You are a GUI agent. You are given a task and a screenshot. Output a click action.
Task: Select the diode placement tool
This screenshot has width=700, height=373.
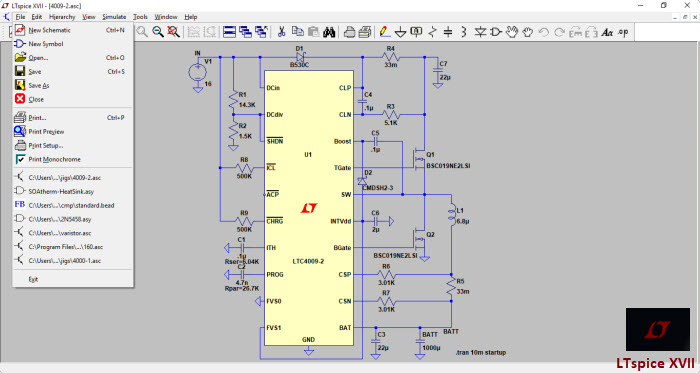[x=480, y=32]
